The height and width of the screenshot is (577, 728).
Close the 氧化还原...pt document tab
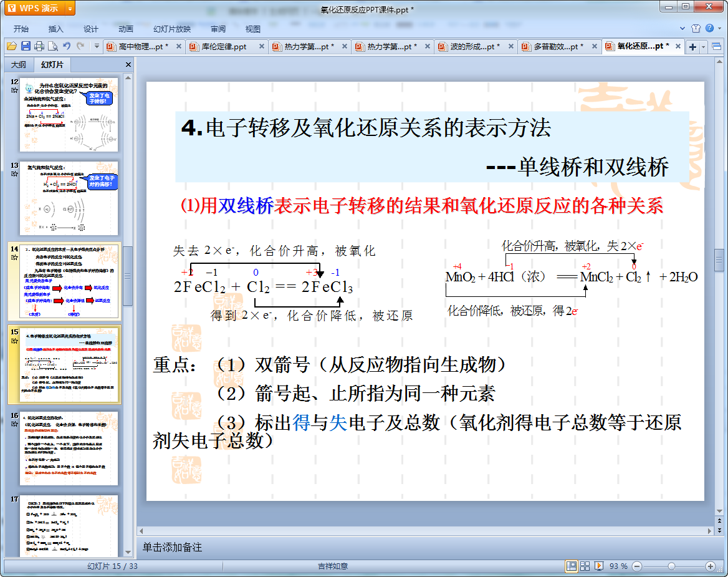(x=678, y=46)
